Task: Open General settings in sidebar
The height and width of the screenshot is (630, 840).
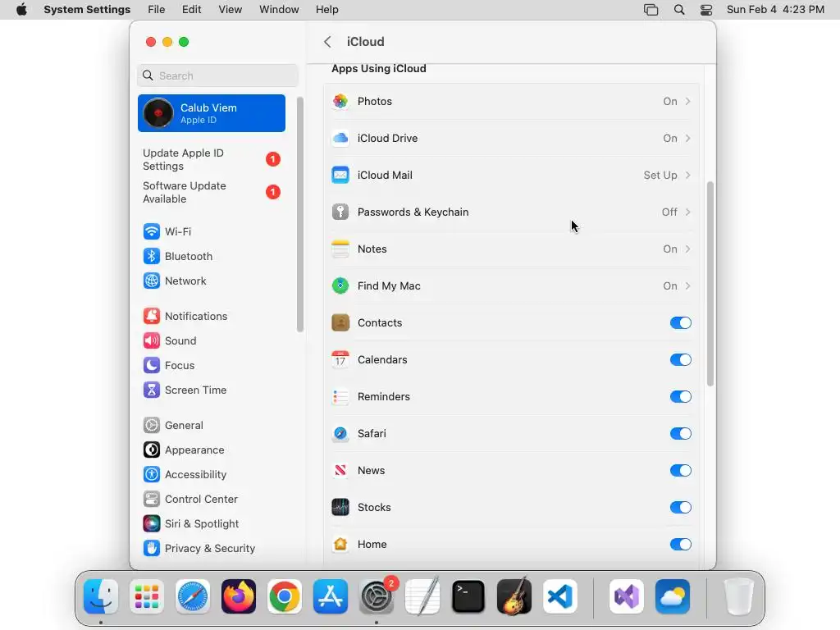Action: (212, 426)
